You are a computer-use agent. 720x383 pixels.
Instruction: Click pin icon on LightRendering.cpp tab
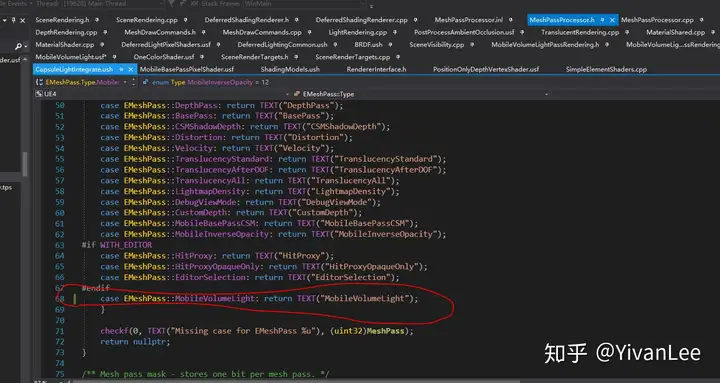tap(395, 33)
